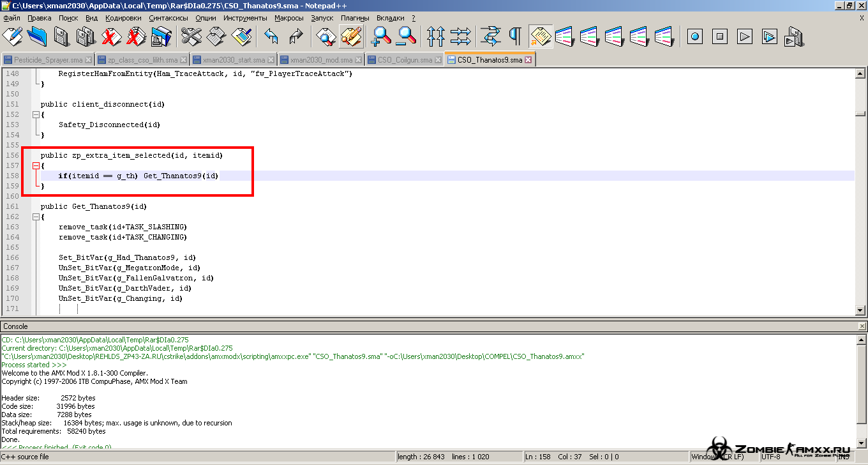Start macro recording with the record button
The image size is (868, 465).
[x=695, y=36]
